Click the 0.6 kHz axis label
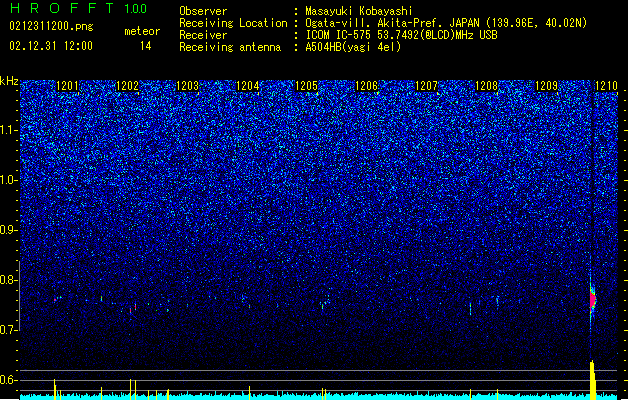The width and height of the screenshot is (629, 400). 9,380
